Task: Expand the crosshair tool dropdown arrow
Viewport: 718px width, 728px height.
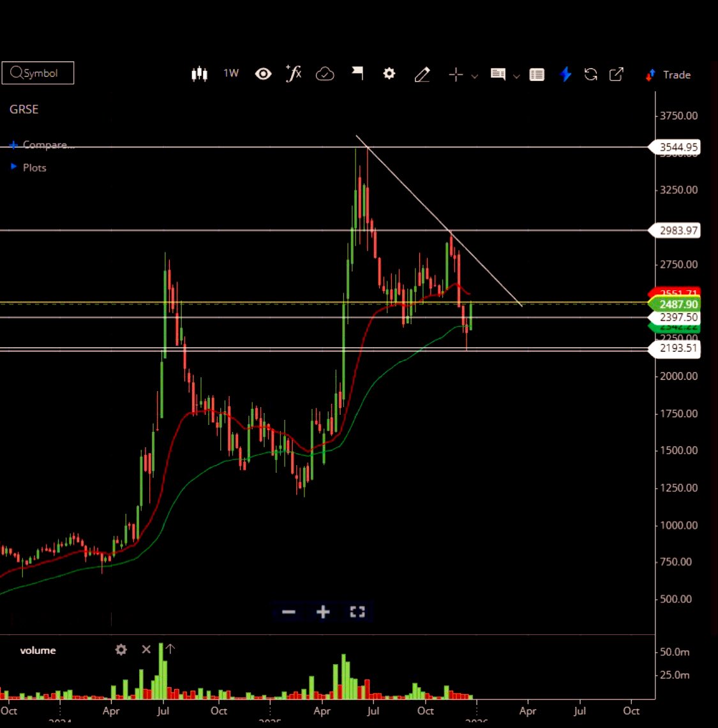Action: (x=474, y=76)
